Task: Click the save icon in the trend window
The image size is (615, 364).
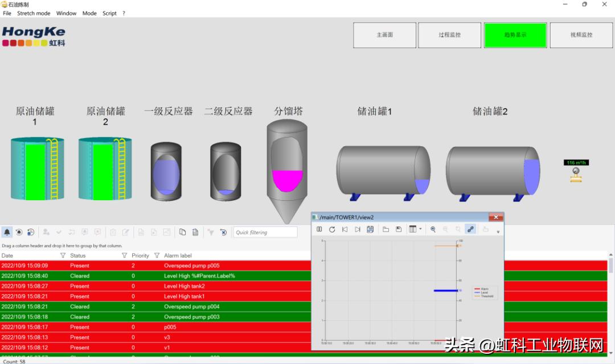Action: point(398,229)
